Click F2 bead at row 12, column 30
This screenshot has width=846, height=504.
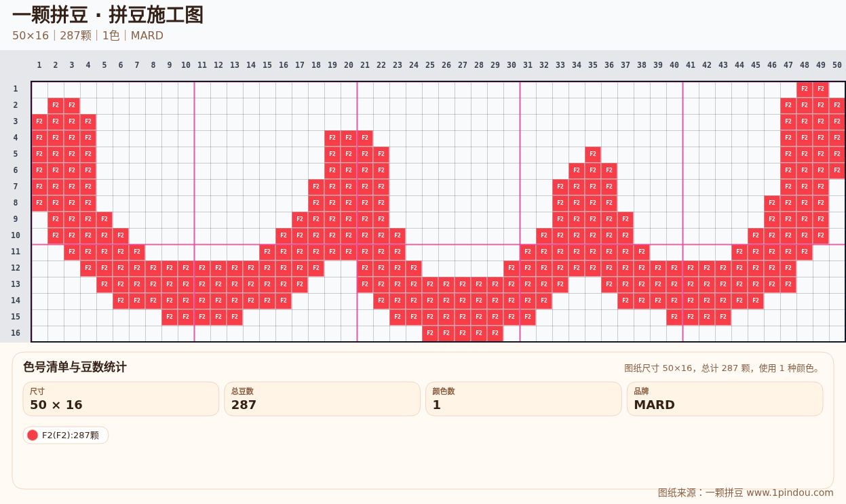(512, 269)
